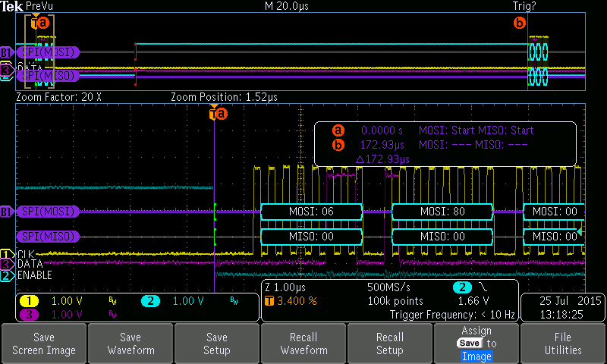Click the trigger position marker in zoom view
The image size is (607, 364).
[x=213, y=114]
